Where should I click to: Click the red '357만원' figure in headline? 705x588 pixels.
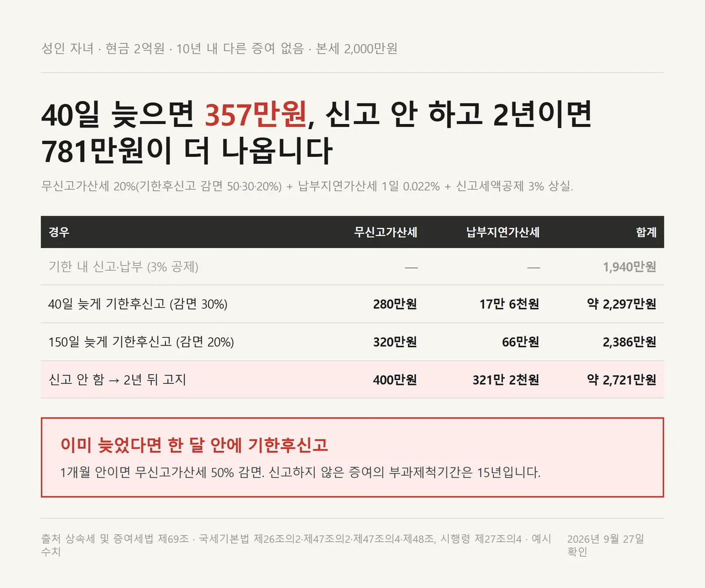[256, 114]
